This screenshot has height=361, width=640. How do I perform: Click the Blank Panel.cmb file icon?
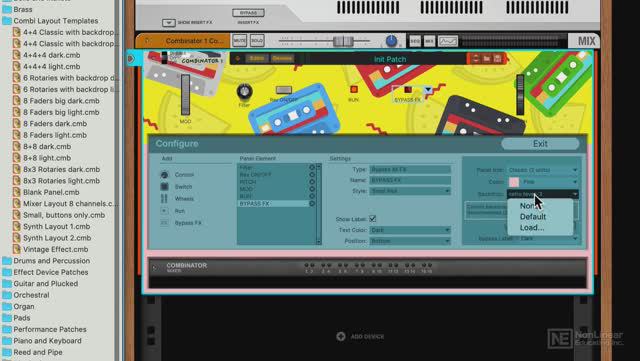click(16, 192)
